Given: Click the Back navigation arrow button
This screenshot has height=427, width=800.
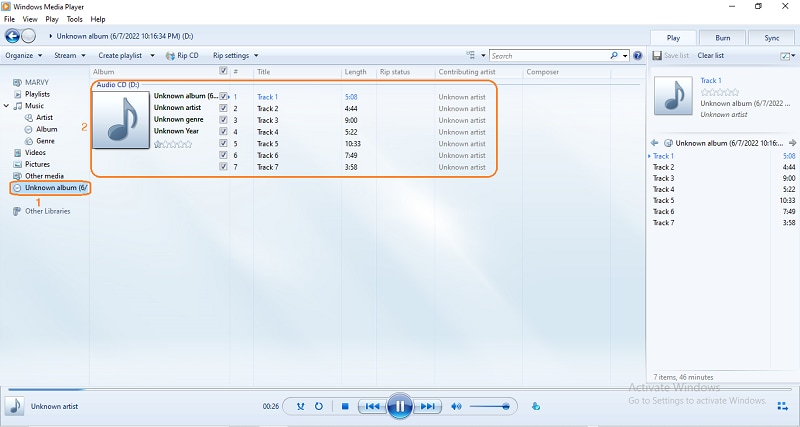Looking at the screenshot, I should pyautogui.click(x=12, y=36).
